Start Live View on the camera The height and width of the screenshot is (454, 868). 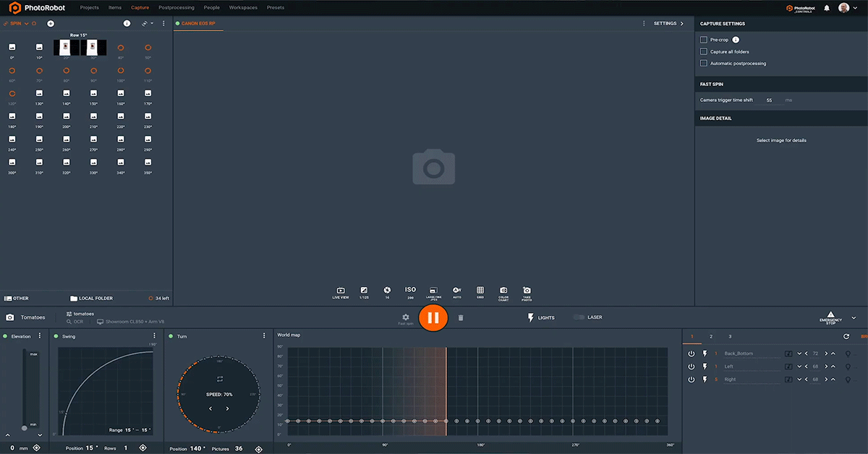340,290
